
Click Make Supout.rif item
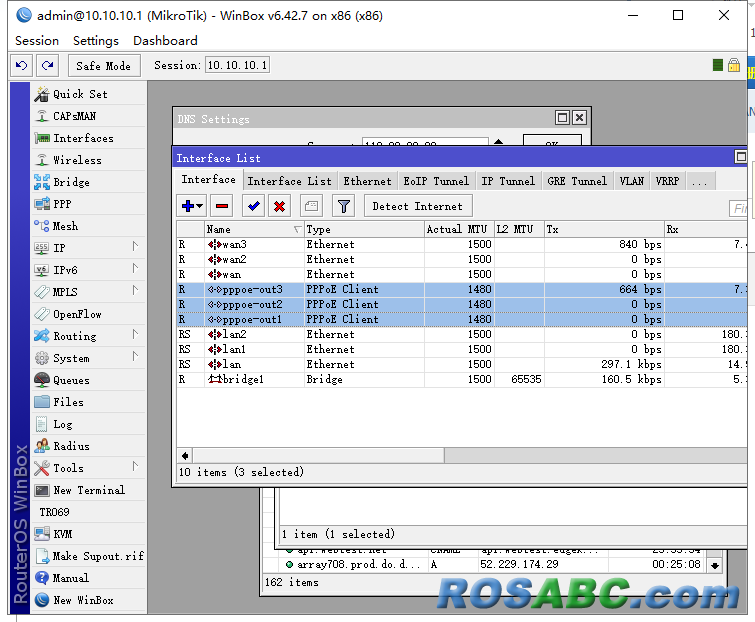(x=89, y=556)
